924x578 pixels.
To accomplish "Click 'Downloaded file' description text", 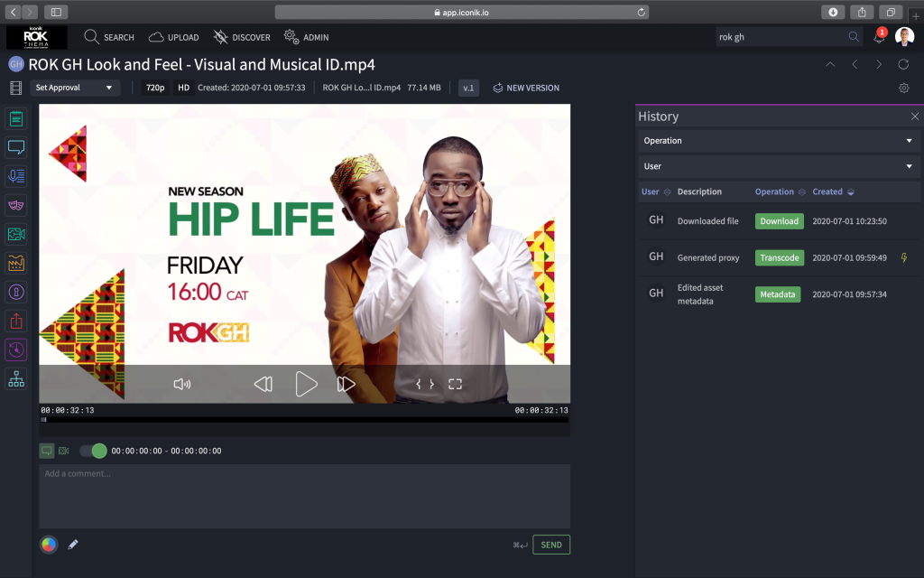I will pyautogui.click(x=707, y=221).
